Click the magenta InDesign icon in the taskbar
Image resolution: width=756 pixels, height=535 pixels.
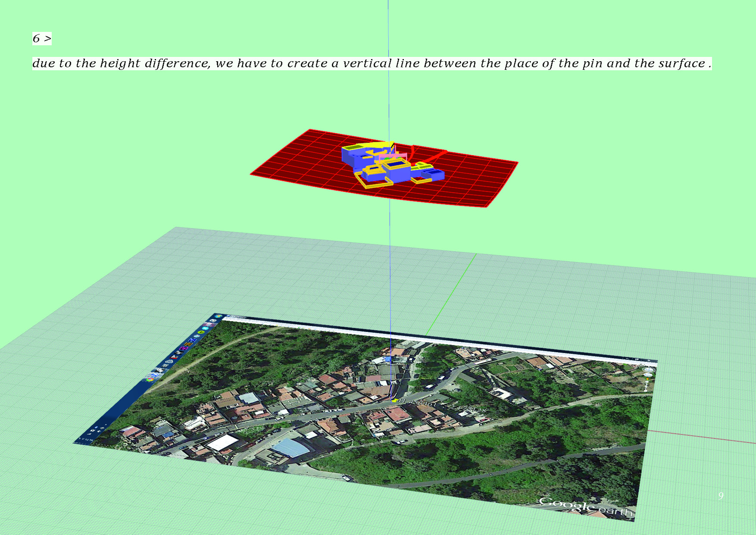(183, 348)
